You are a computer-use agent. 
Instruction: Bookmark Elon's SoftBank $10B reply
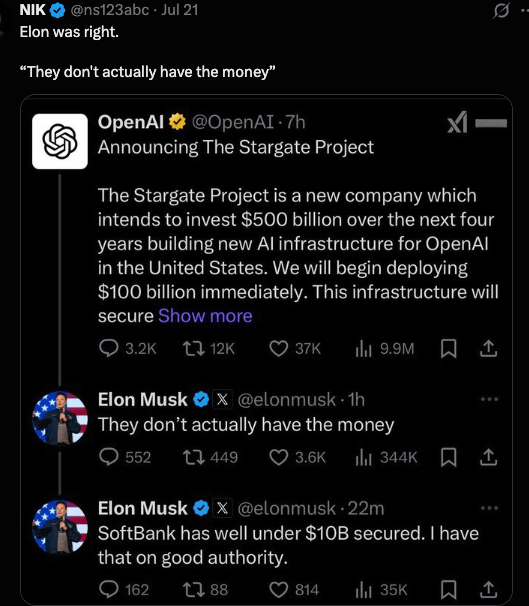tap(449, 589)
